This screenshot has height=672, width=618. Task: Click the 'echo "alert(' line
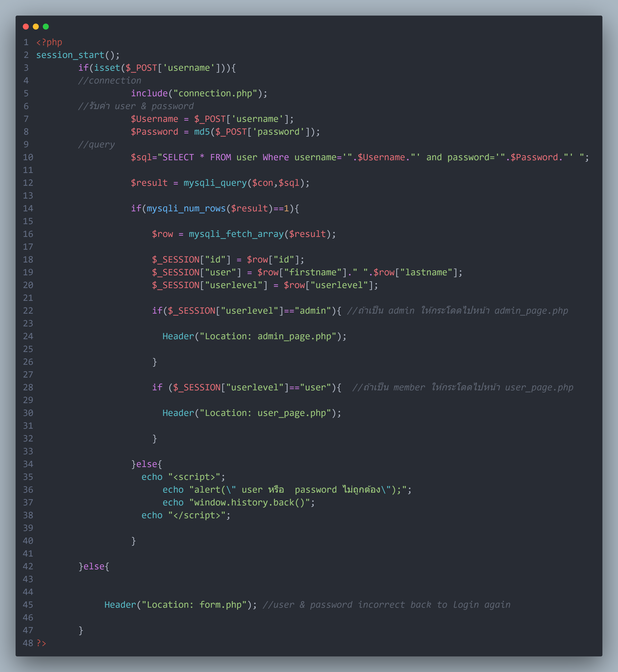pyautogui.click(x=287, y=490)
